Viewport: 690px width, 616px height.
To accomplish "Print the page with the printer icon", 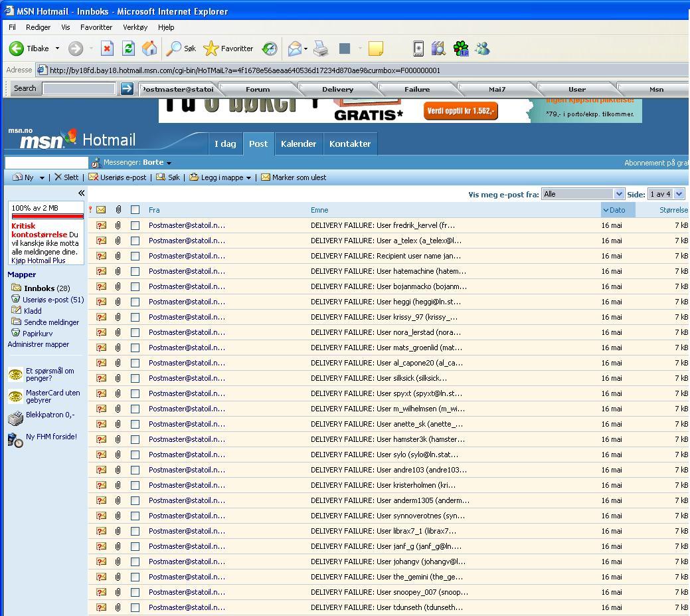I will 321,49.
